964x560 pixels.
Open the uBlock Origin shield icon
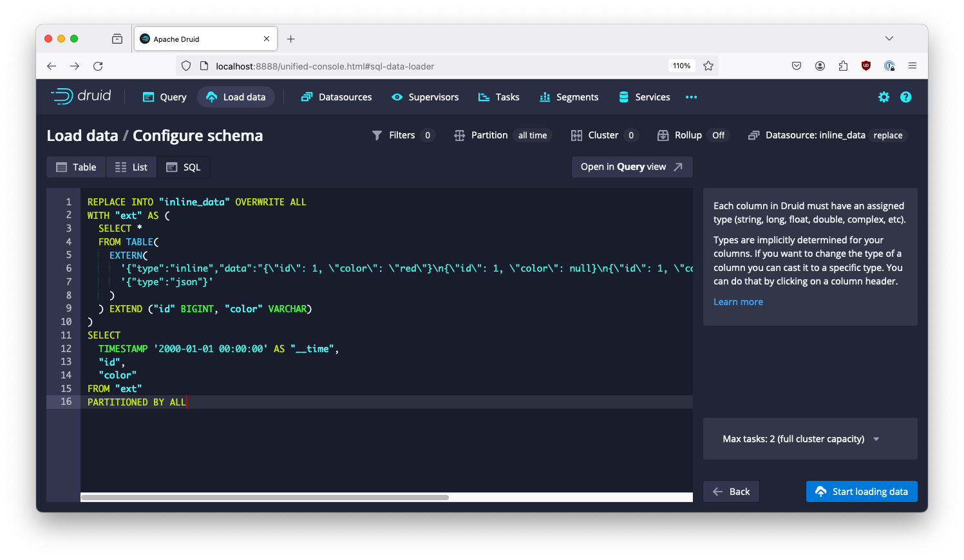click(x=866, y=66)
